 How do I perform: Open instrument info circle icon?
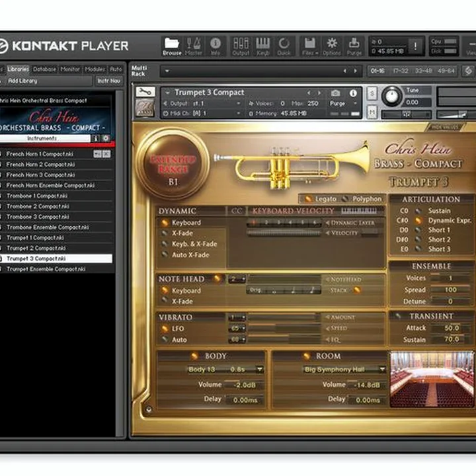point(353,93)
